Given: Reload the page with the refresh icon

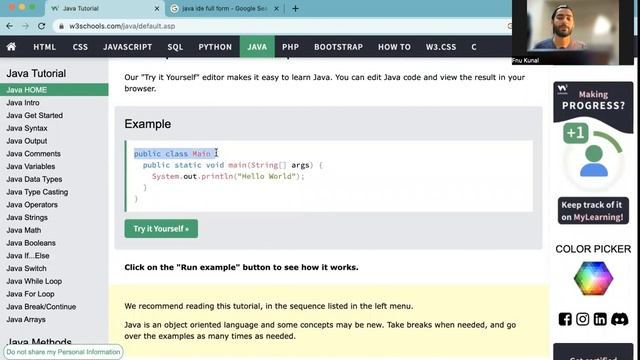Looking at the screenshot, I should [41, 26].
